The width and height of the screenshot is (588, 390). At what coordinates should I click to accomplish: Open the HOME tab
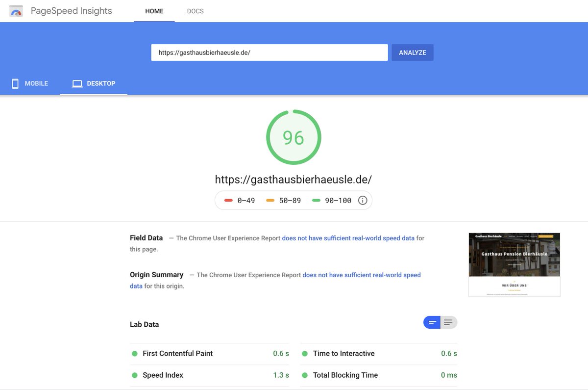(154, 11)
